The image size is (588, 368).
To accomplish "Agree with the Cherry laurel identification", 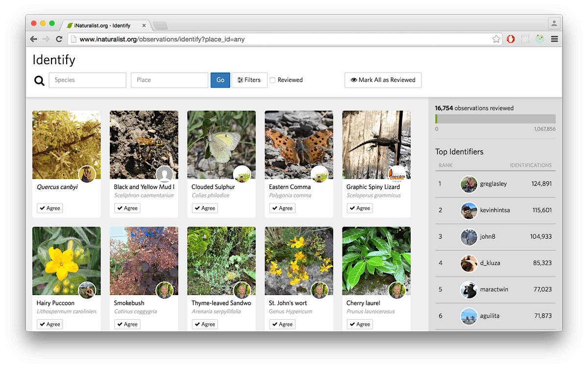I will click(x=360, y=324).
